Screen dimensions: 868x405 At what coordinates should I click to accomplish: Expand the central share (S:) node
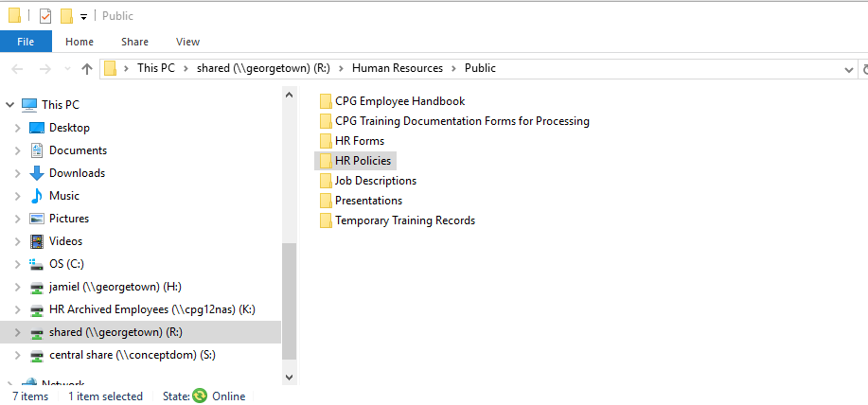pyautogui.click(x=18, y=355)
